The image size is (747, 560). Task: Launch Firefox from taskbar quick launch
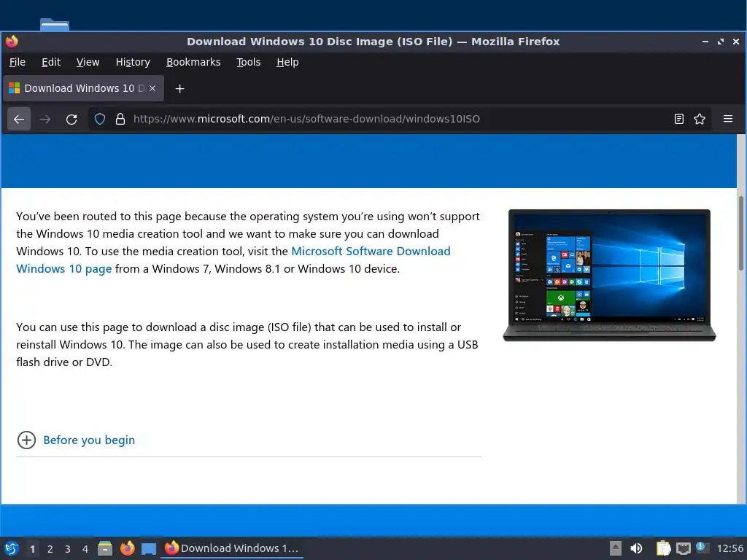pyautogui.click(x=127, y=548)
